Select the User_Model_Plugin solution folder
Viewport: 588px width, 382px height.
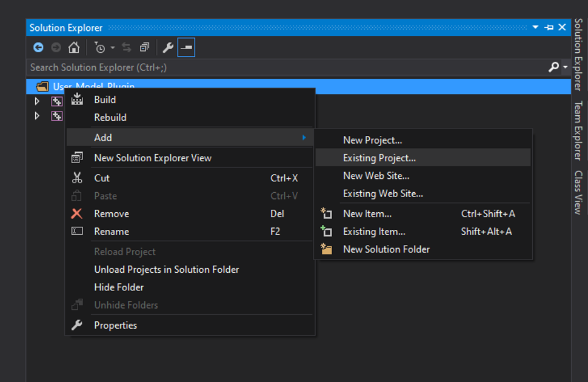click(298, 86)
